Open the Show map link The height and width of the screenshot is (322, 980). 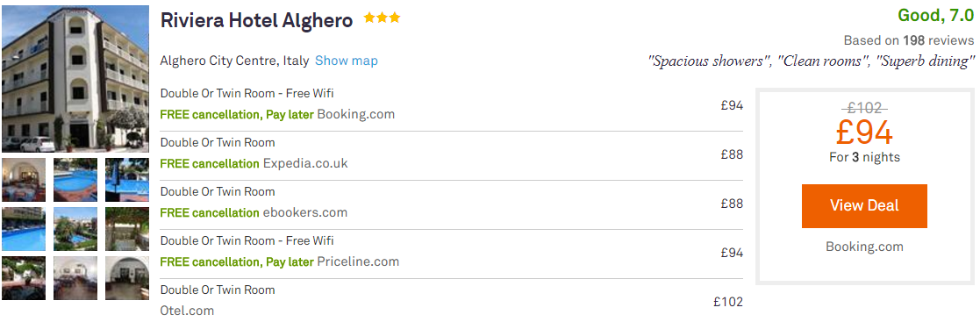(x=347, y=61)
